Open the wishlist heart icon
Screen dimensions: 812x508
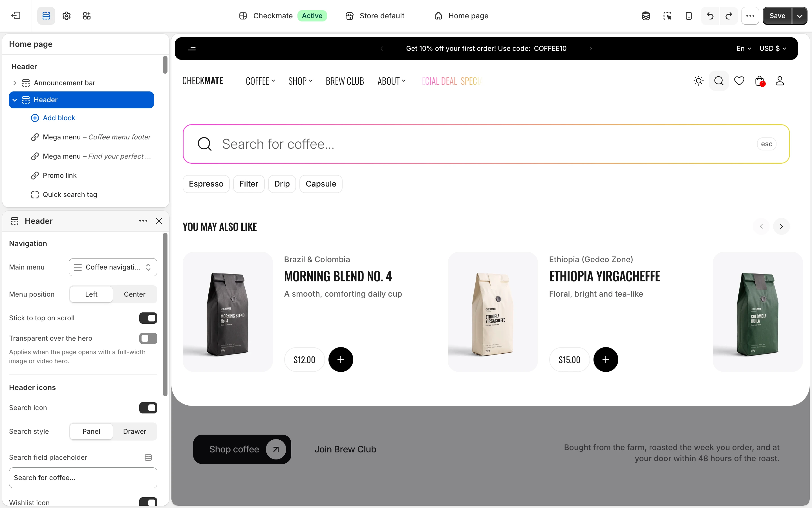click(x=739, y=81)
